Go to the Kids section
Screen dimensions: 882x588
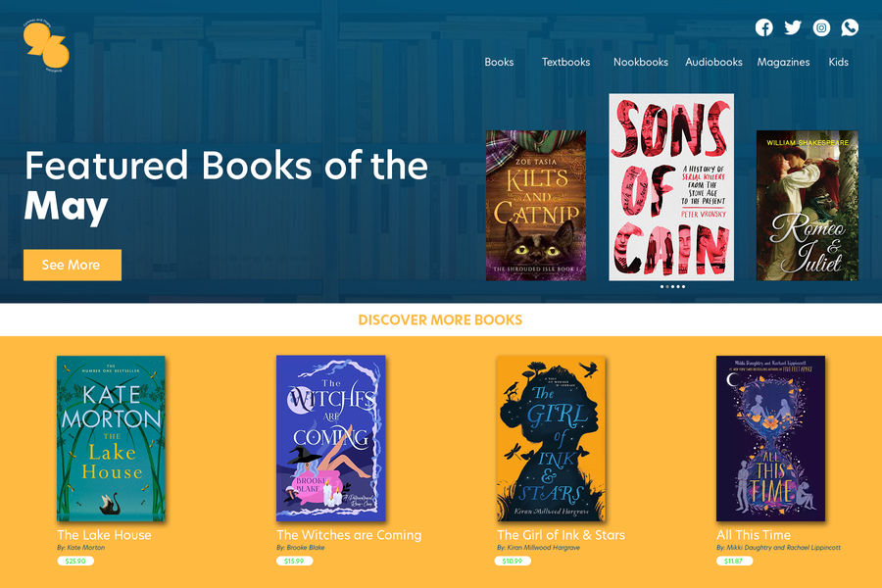tap(838, 63)
